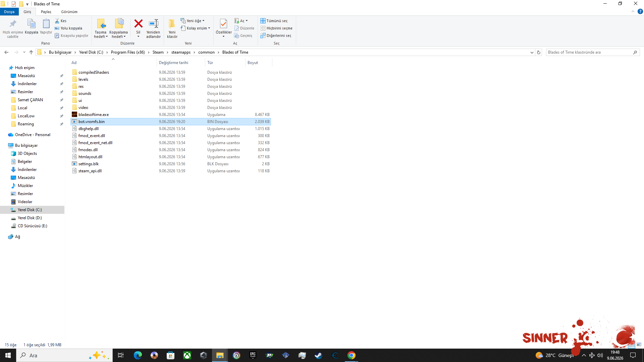
Task: Click Hiçbirini seçme to deselect
Action: coord(276,28)
